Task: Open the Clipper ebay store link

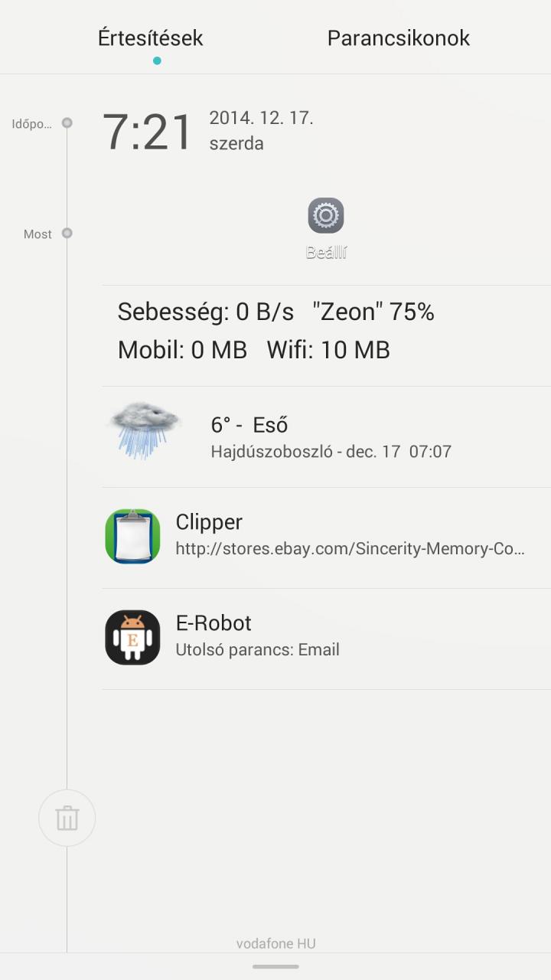Action: [350, 549]
